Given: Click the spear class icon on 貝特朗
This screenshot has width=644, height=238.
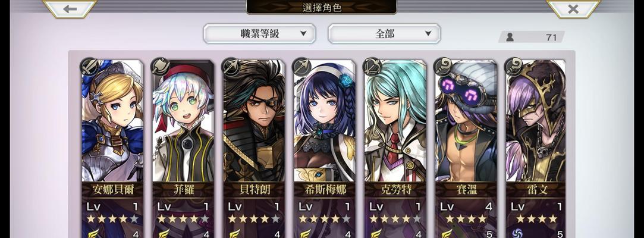Looking at the screenshot, I should pos(230,67).
